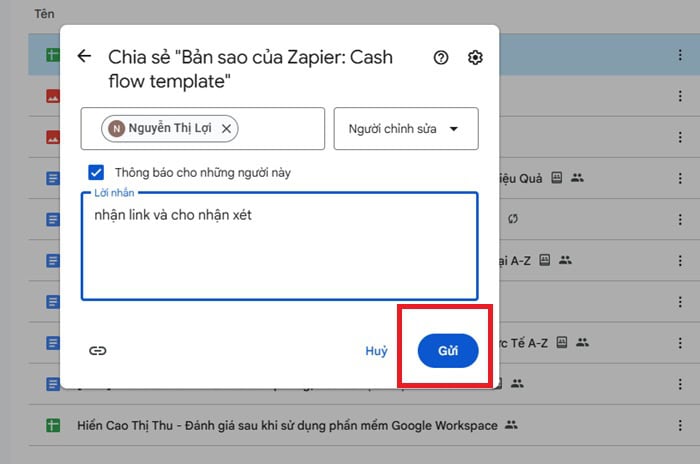Click shared-people icon next to Hiền Cao Thị Thu file

click(512, 425)
